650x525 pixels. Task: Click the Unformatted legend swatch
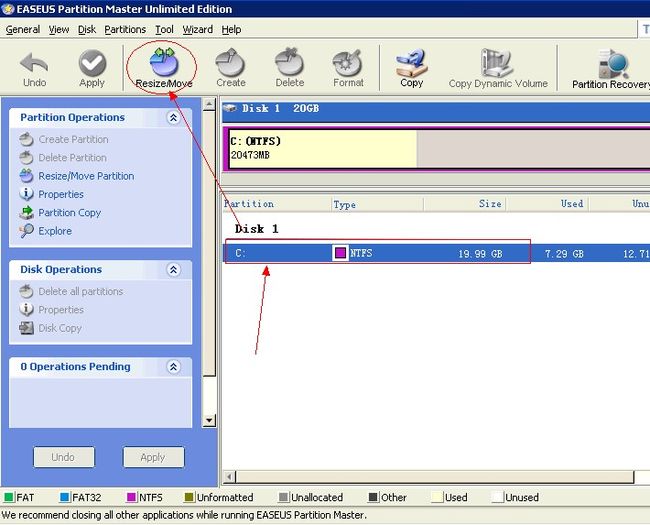click(x=189, y=497)
